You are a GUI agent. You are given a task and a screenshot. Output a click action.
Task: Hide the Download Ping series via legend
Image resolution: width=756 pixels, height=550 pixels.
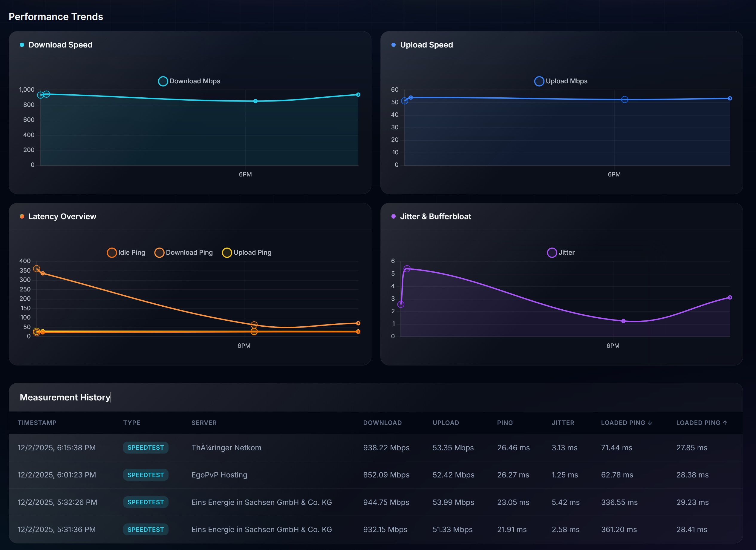[x=183, y=253]
